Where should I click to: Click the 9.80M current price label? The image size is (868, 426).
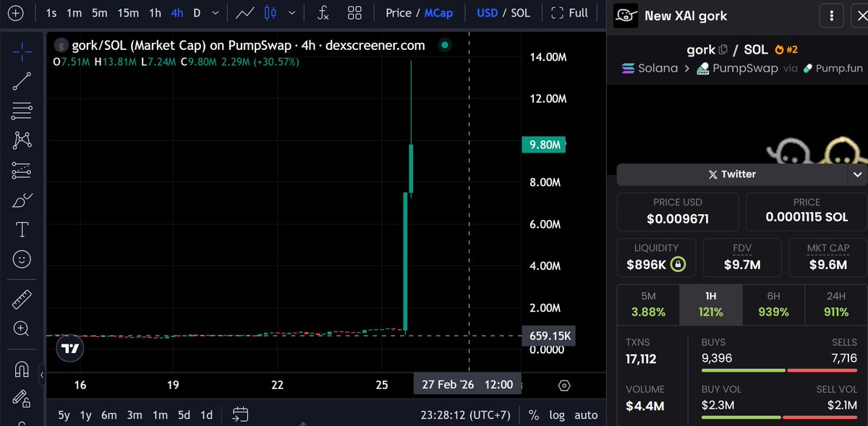545,145
